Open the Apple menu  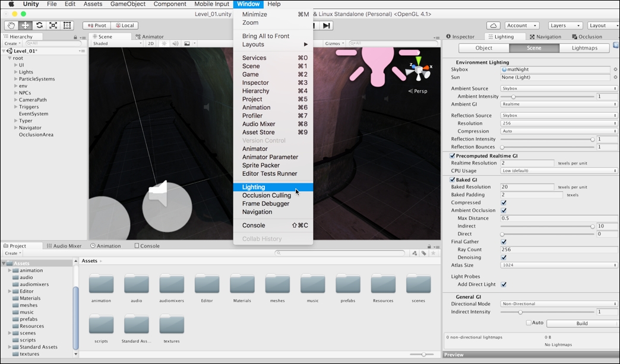click(11, 4)
